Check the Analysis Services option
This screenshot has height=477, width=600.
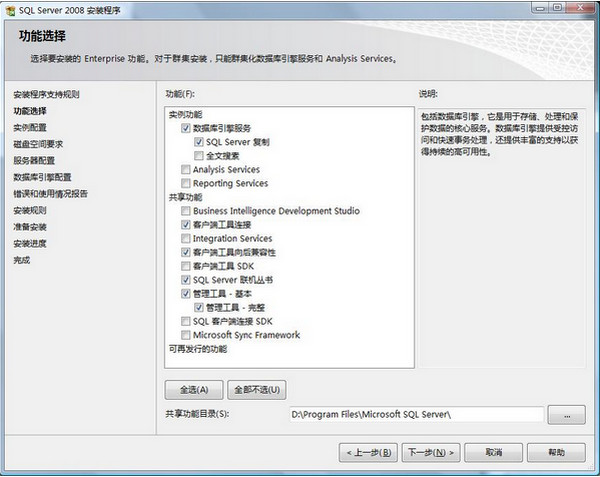pyautogui.click(x=186, y=169)
